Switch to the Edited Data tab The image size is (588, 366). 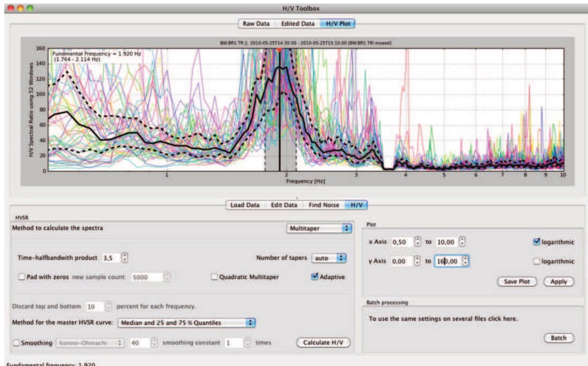(x=298, y=24)
